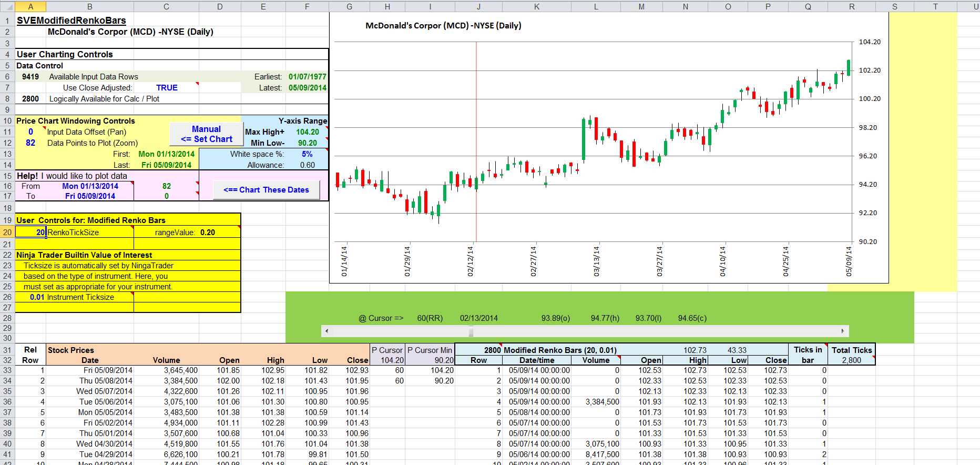
Task: Select the rangeValue 0.20 cell
Action: pos(208,232)
